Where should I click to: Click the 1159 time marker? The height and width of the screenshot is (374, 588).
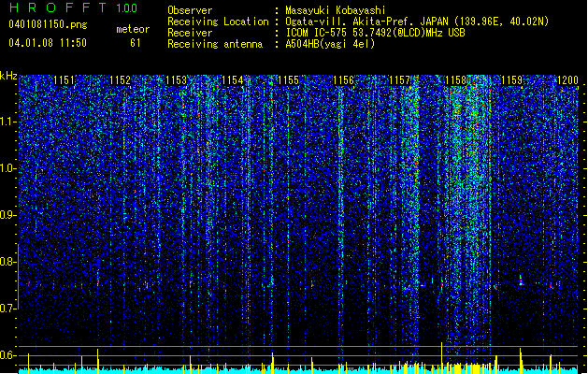511,80
